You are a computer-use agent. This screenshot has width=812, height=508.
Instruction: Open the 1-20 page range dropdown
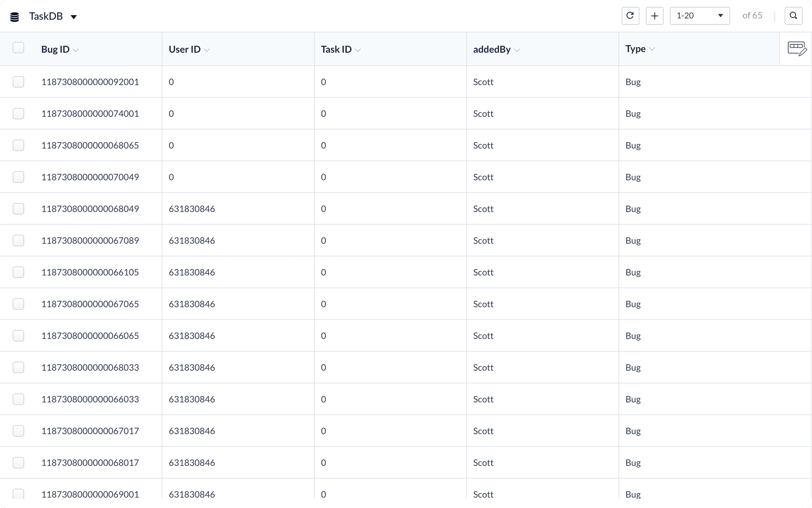[x=700, y=16]
